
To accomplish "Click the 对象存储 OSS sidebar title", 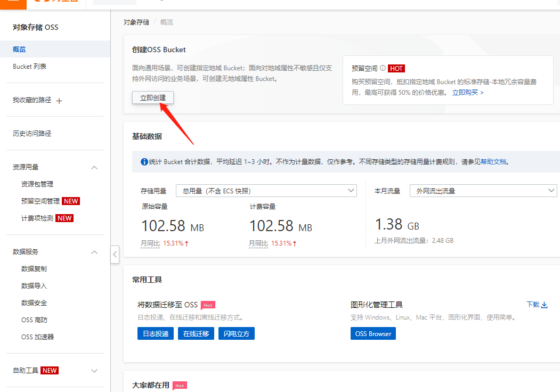I will [35, 27].
